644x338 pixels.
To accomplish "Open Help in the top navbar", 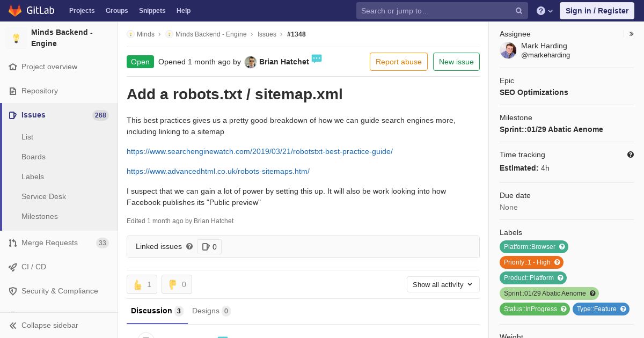I will click(x=184, y=11).
